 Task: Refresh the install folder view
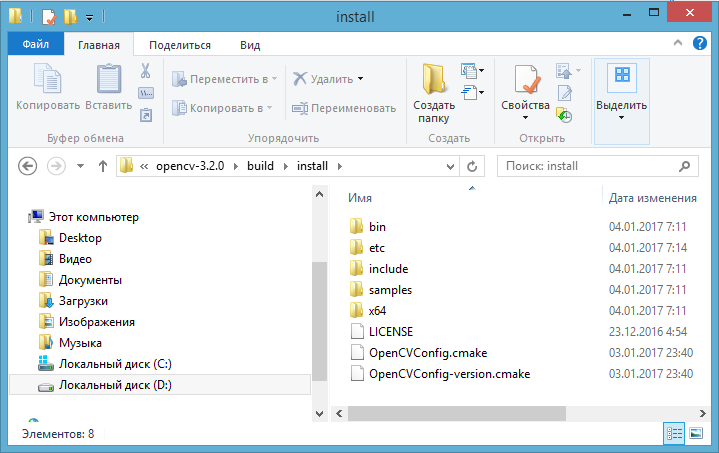coord(472,166)
